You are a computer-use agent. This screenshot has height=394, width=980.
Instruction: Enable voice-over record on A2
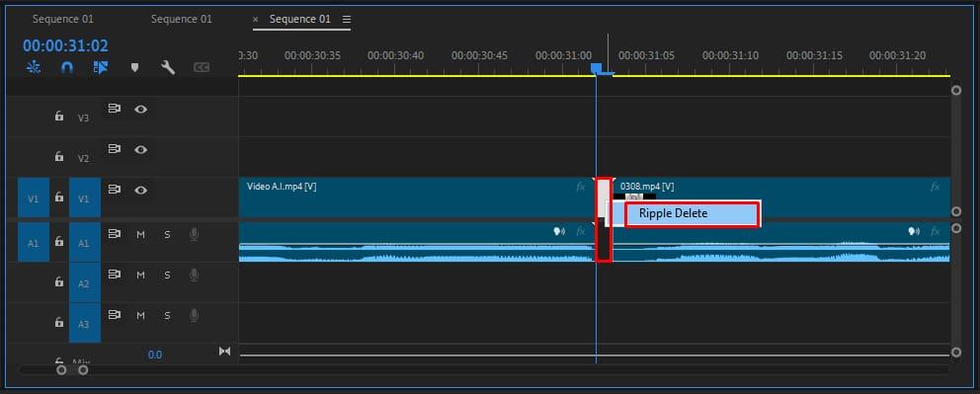point(195,275)
